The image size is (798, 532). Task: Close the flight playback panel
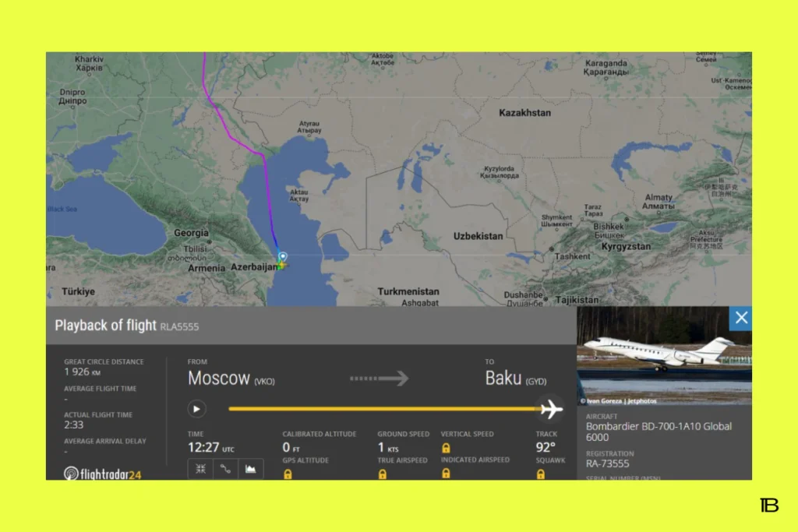pyautogui.click(x=741, y=318)
